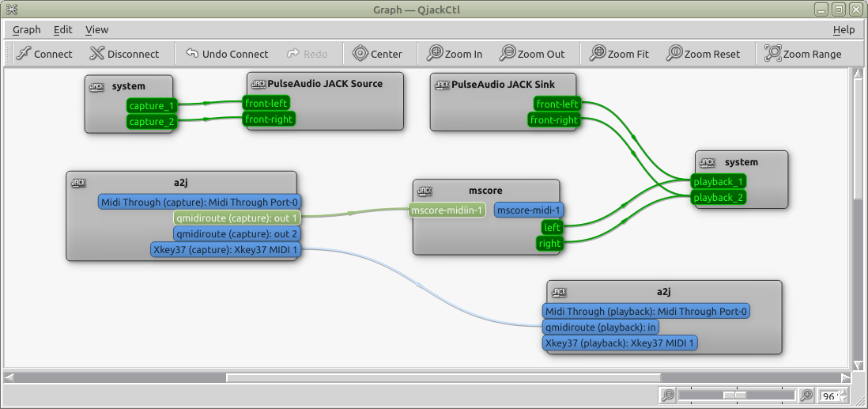Click the vertical scrollbar thumb
The height and width of the screenshot is (409, 868).
[858, 140]
